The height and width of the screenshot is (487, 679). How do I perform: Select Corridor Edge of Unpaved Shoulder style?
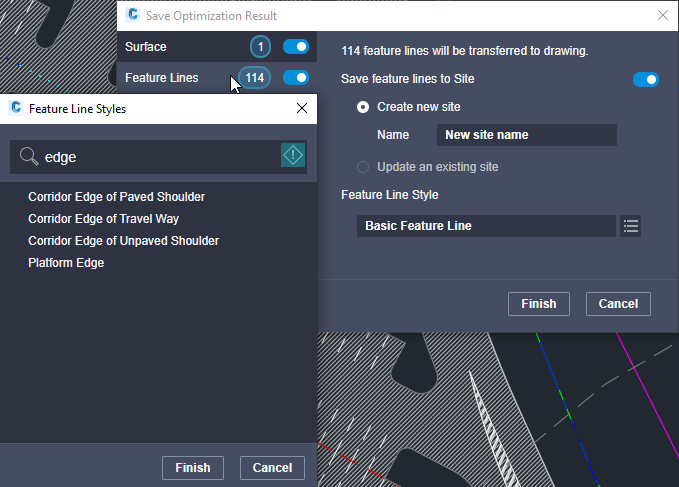point(123,241)
